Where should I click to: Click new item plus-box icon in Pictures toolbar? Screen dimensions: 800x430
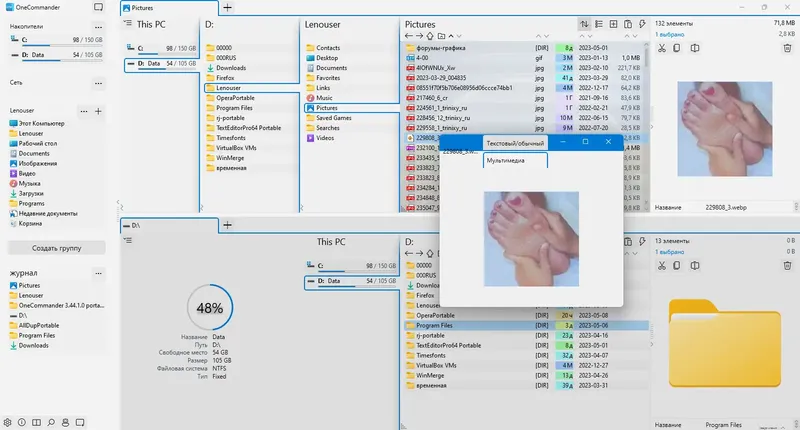point(613,24)
